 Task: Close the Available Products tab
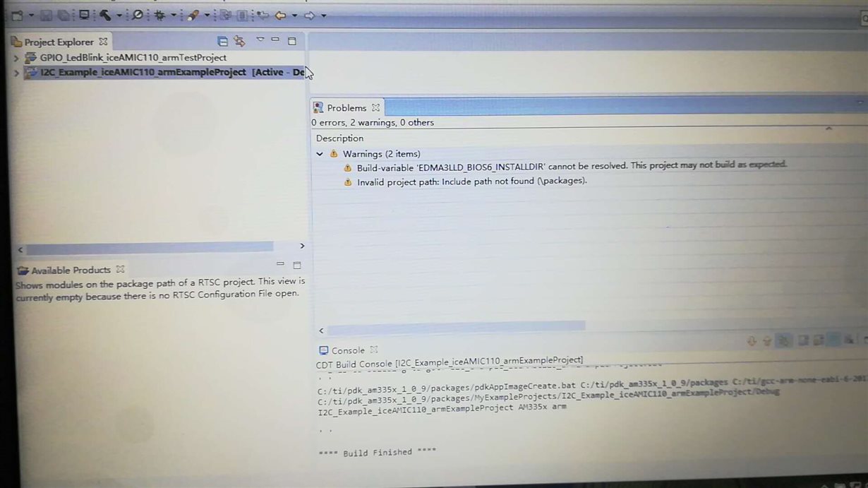coord(120,269)
